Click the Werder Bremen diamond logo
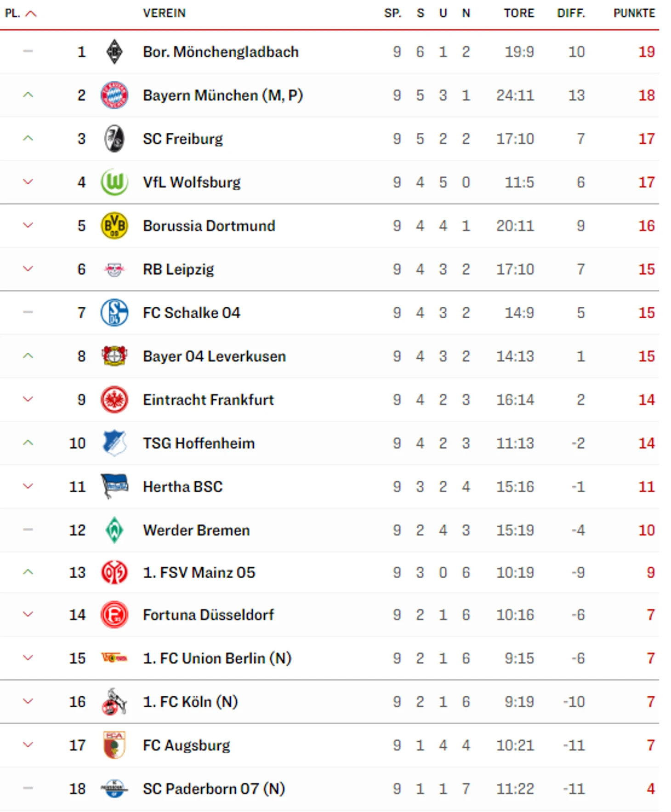 click(x=114, y=530)
